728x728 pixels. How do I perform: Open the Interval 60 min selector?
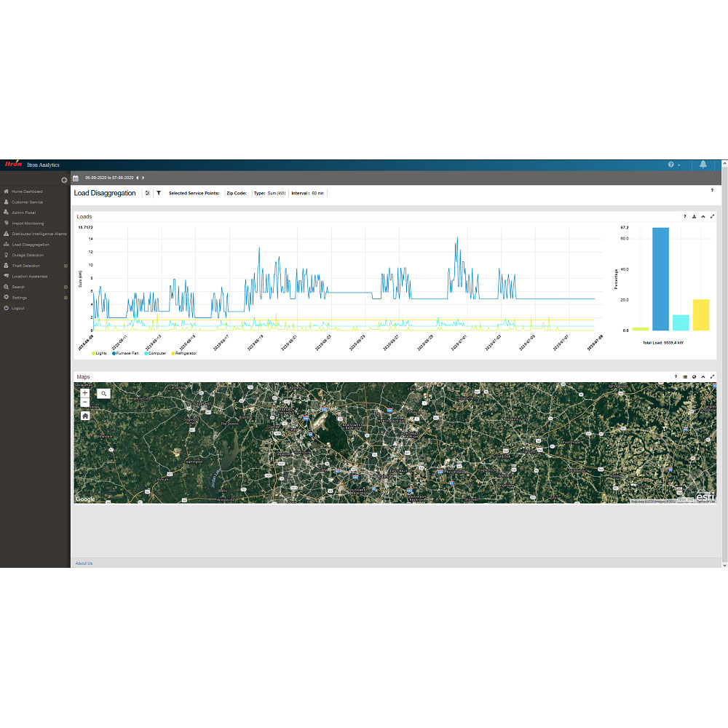coord(310,193)
